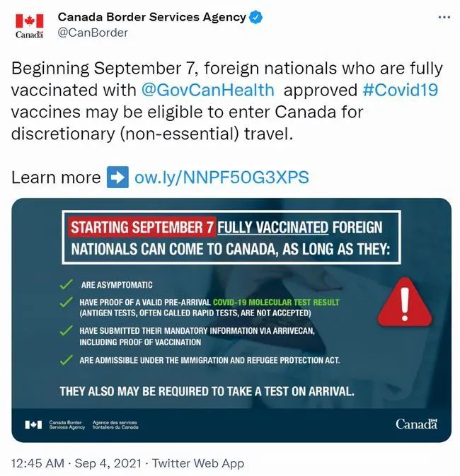This screenshot has width=460, height=476.
Task: Click the red Starting September 7 banner
Action: (x=142, y=228)
